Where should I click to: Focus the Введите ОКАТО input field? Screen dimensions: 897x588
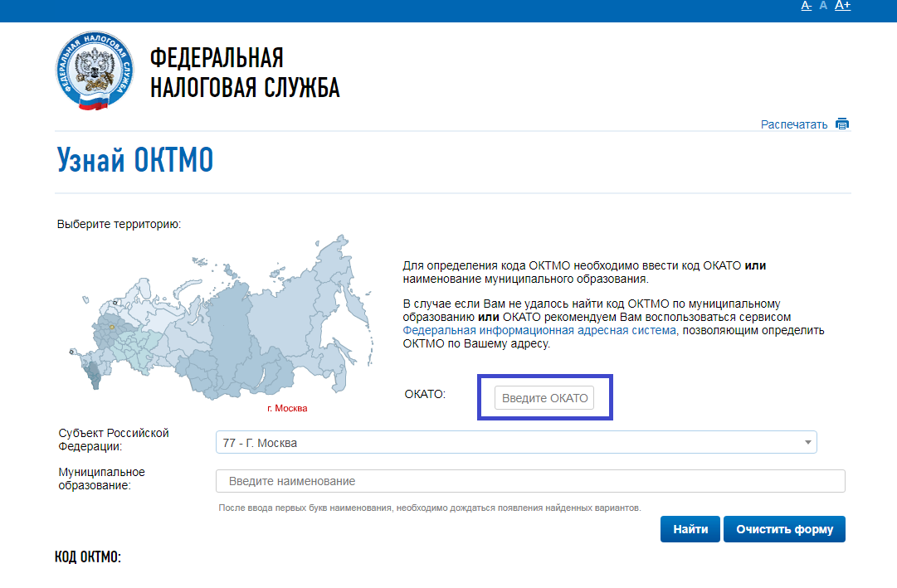[544, 398]
